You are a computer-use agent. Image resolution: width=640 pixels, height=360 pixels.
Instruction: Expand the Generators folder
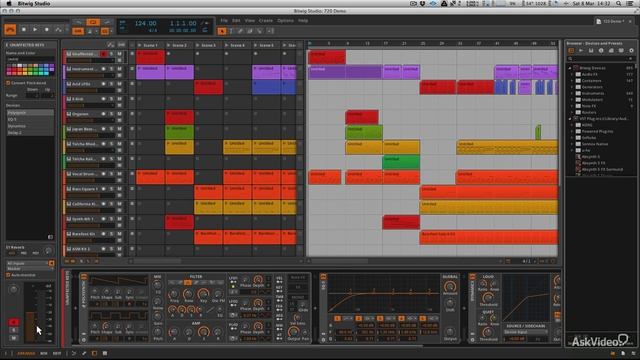tap(573, 87)
